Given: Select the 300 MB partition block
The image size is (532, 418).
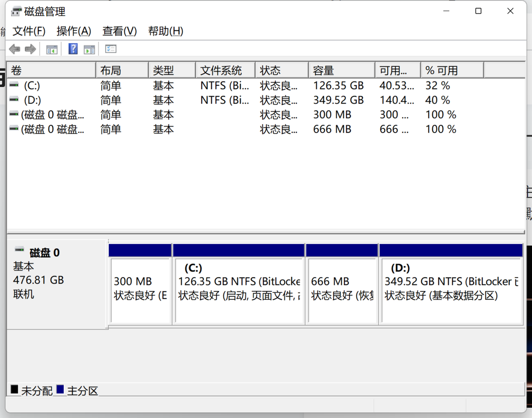Looking at the screenshot, I should [140, 284].
